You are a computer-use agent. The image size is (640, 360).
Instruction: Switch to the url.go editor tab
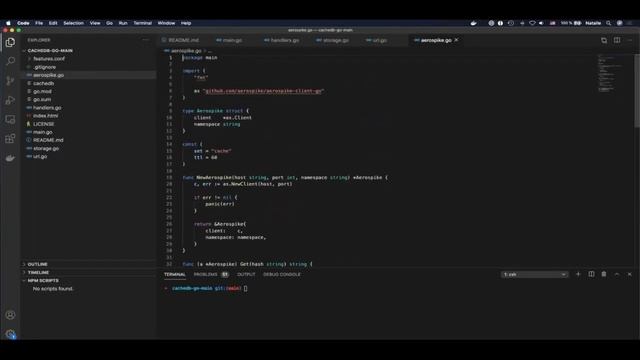point(380,40)
